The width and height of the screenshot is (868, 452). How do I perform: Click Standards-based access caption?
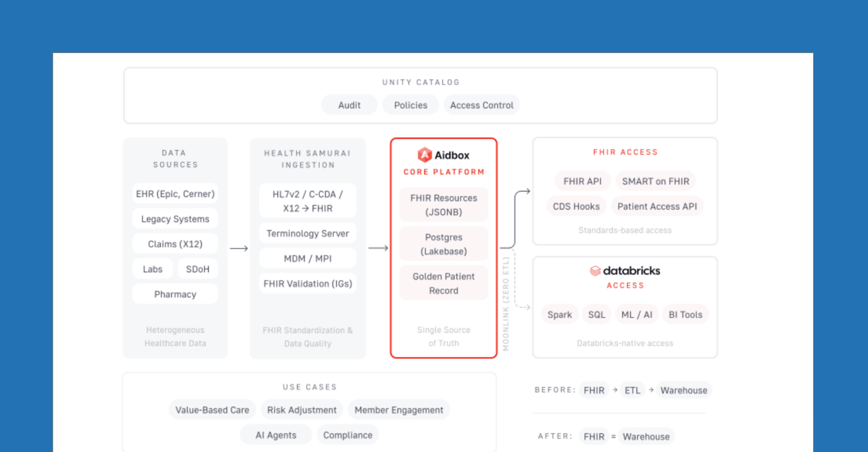click(x=625, y=230)
